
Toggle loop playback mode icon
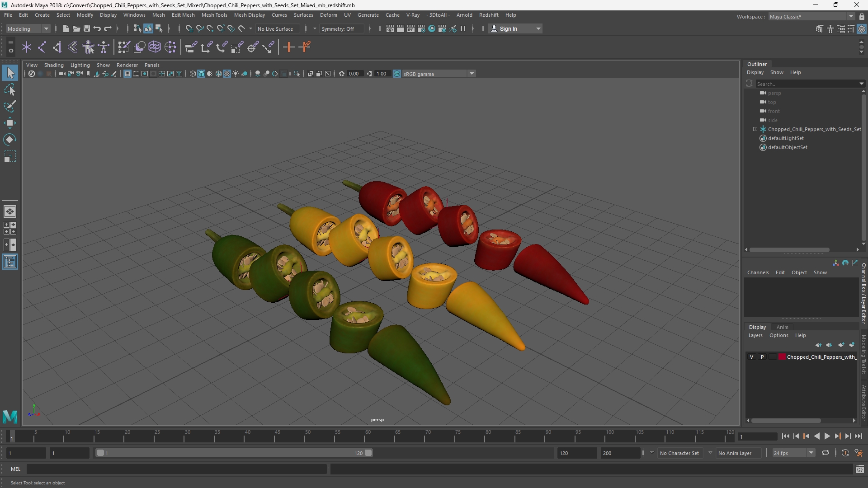pos(826,453)
